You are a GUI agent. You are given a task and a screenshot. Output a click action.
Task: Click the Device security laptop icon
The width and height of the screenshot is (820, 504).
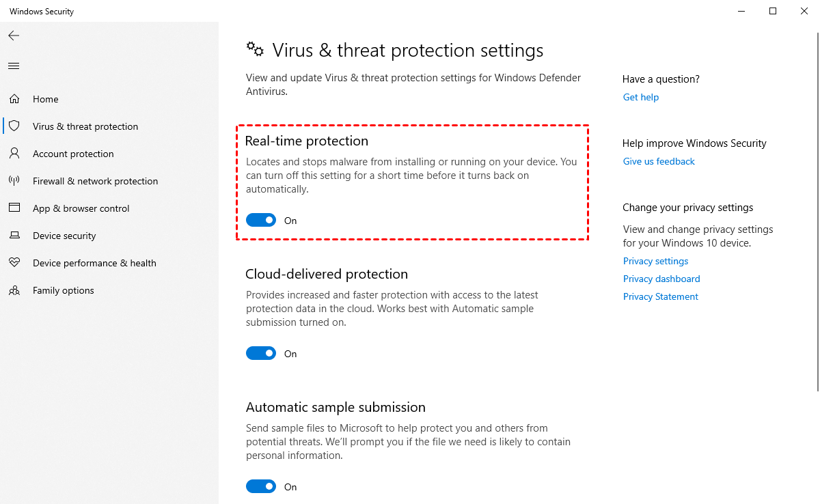14,236
